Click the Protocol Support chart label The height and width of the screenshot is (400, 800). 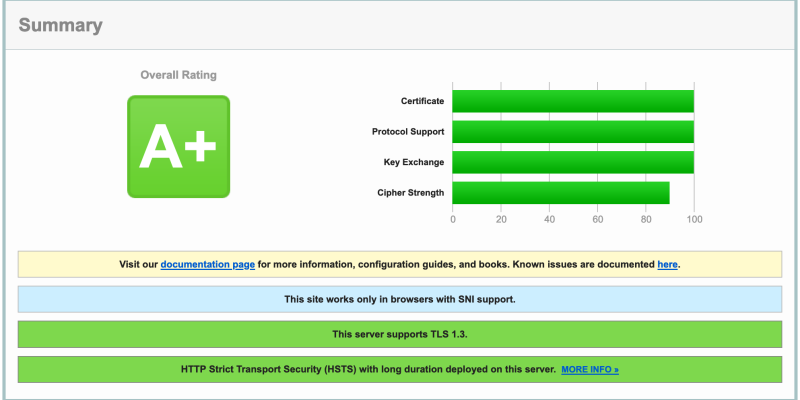[408, 132]
